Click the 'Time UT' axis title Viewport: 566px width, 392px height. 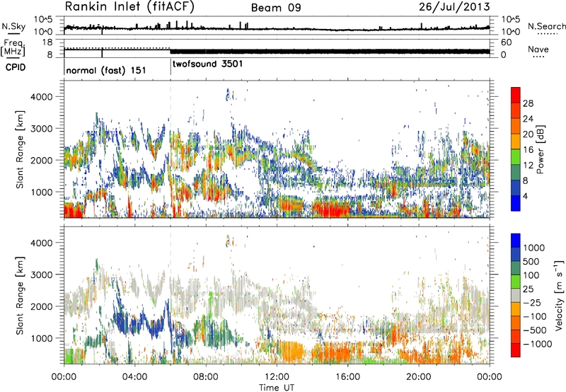click(277, 388)
